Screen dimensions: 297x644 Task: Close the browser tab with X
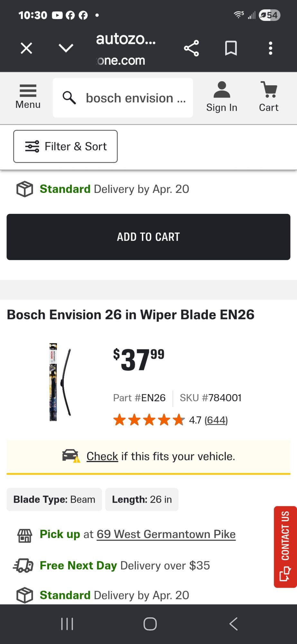(x=26, y=48)
